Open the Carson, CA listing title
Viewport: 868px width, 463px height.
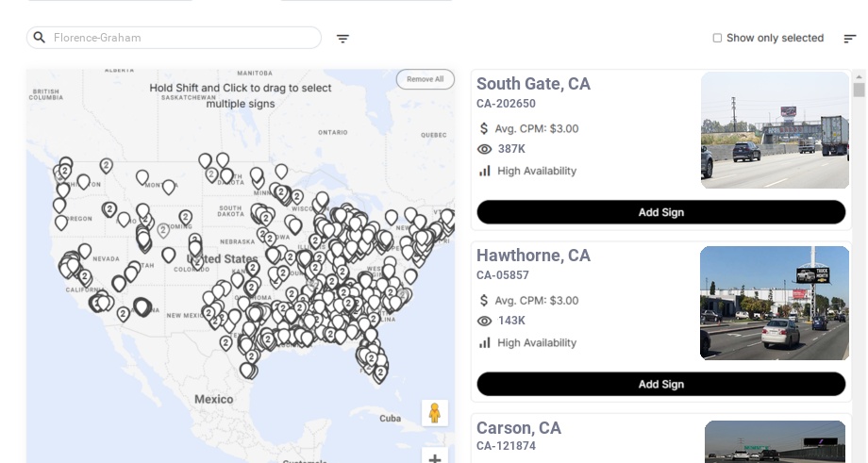tap(519, 428)
